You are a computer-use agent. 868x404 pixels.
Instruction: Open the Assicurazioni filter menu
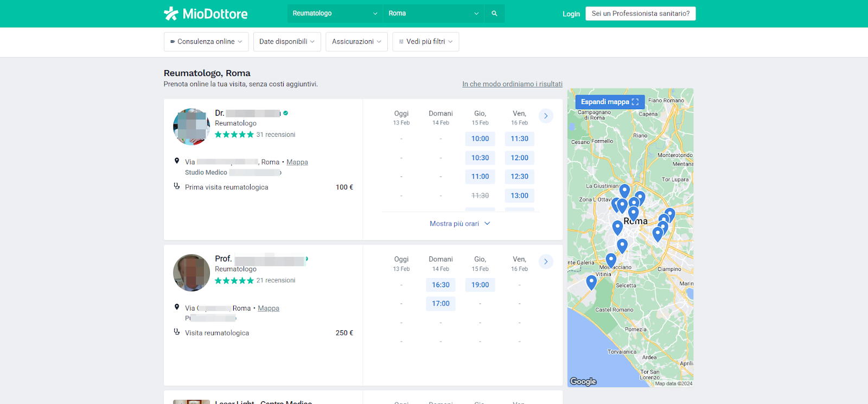point(356,42)
